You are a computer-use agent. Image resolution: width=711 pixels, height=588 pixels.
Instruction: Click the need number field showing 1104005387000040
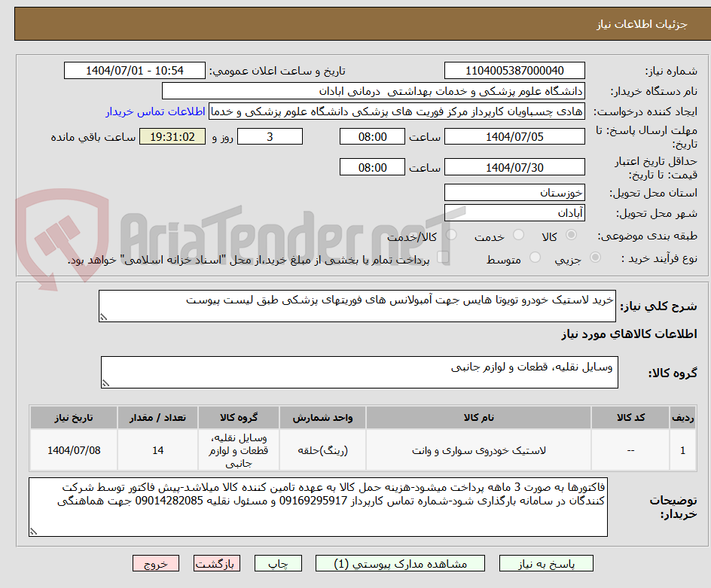(x=514, y=70)
